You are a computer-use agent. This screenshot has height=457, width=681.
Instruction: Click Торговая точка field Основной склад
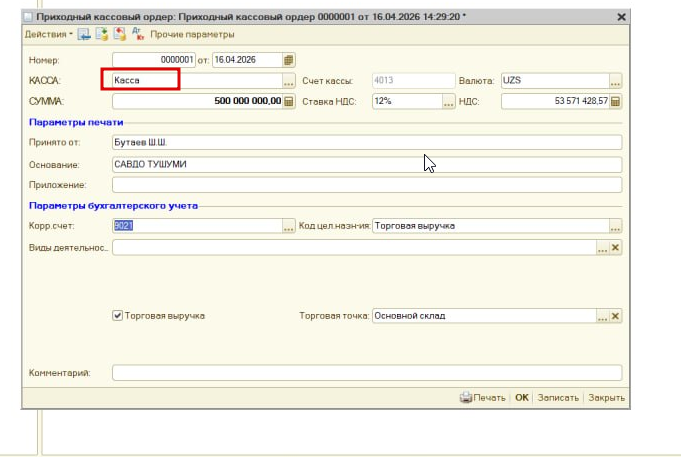[x=484, y=316]
